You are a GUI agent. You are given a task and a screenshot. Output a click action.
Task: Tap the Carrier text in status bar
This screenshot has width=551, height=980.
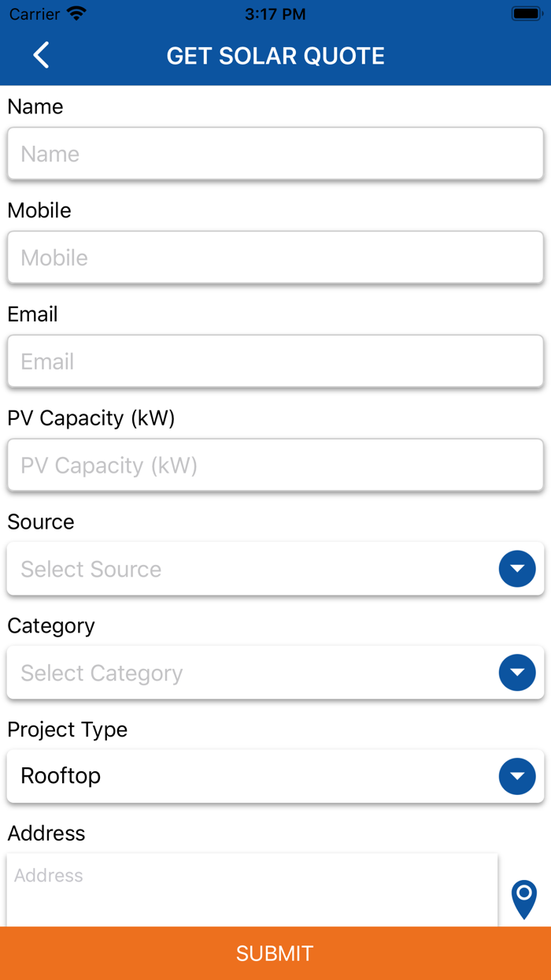coord(35,13)
